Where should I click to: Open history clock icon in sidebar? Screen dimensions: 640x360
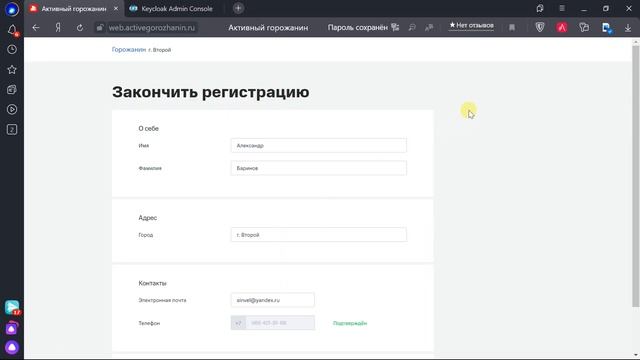pos(12,49)
